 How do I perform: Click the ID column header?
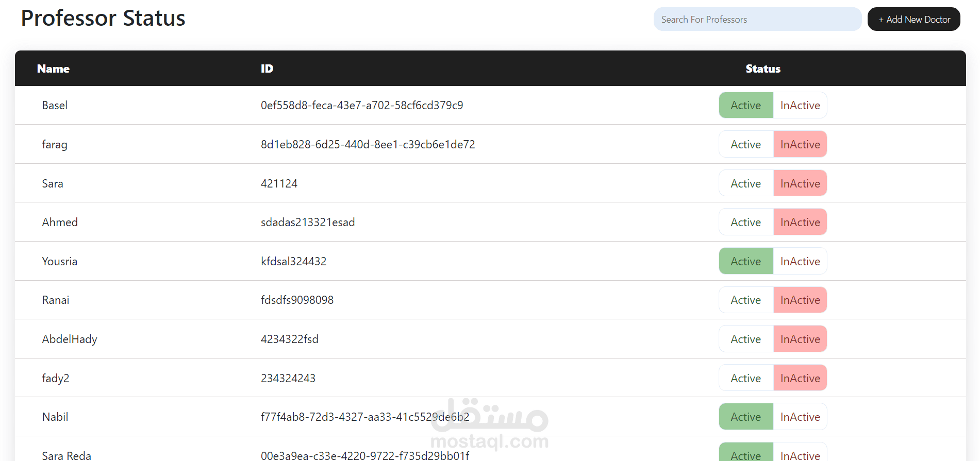click(267, 69)
